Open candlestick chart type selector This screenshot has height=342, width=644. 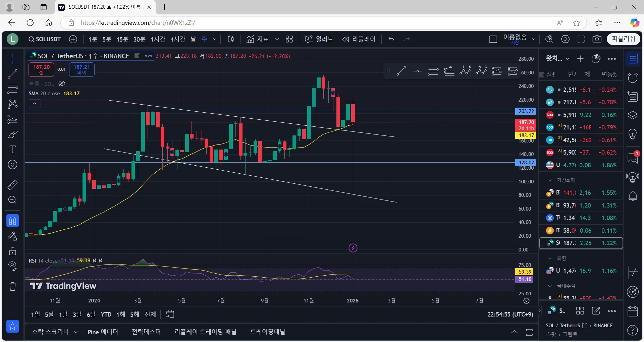(231, 39)
